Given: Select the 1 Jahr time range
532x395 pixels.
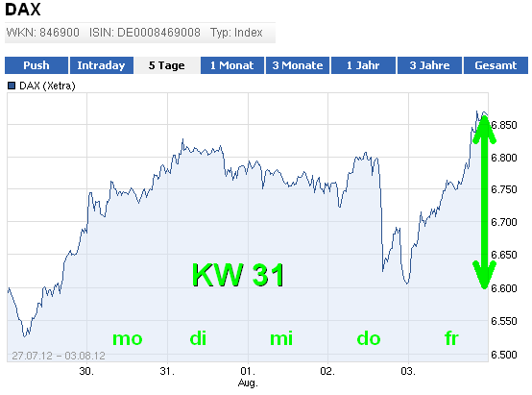Looking at the screenshot, I should pos(363,65).
